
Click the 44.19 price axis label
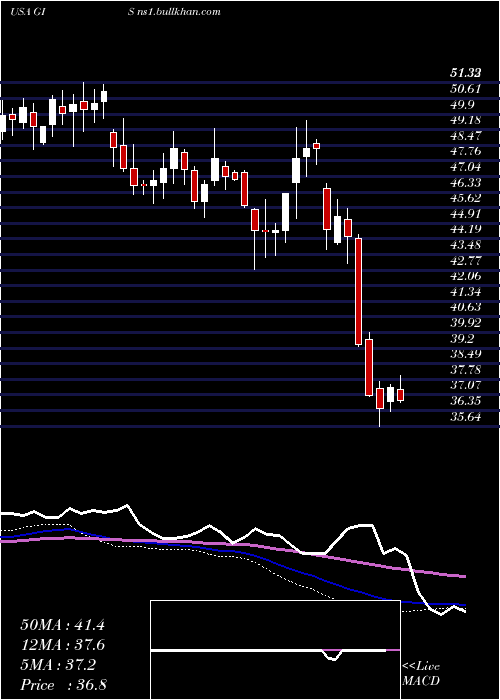[465, 229]
